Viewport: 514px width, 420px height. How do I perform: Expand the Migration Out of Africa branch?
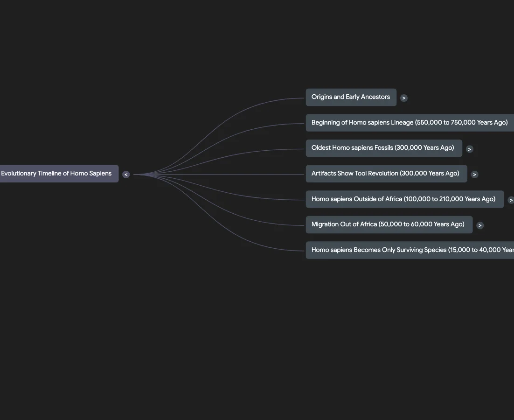pyautogui.click(x=479, y=225)
